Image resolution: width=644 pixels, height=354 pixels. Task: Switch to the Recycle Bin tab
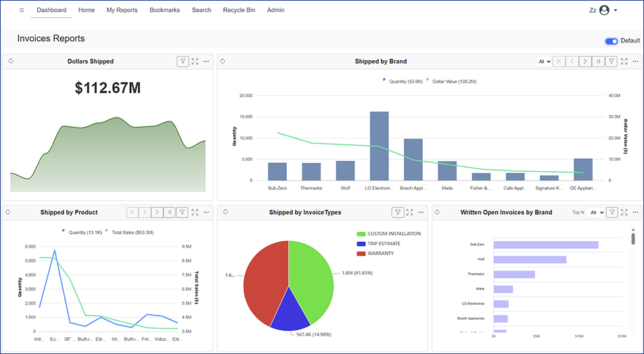239,10
